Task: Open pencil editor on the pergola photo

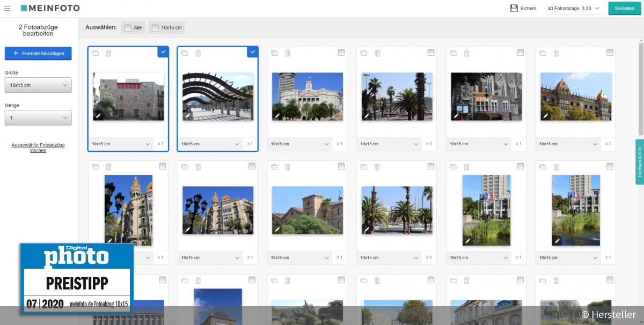Action: point(188,115)
